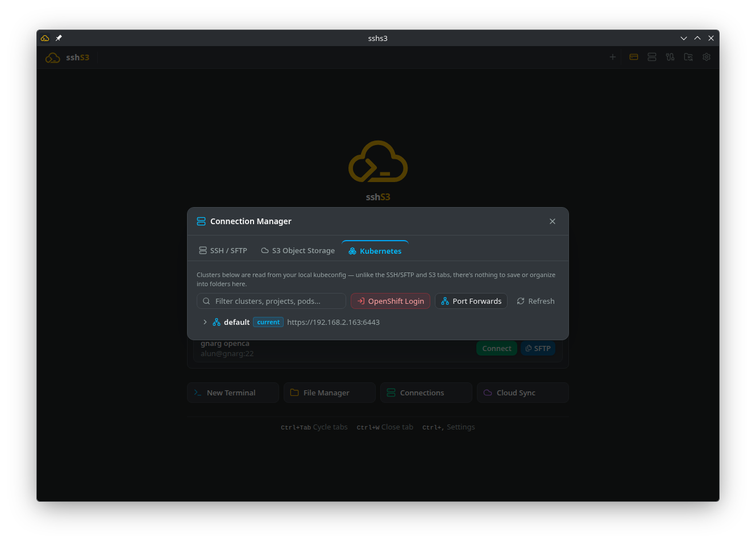Click the sshS3 cloud logo in the header
Screen dimensions: 756x545
click(53, 57)
